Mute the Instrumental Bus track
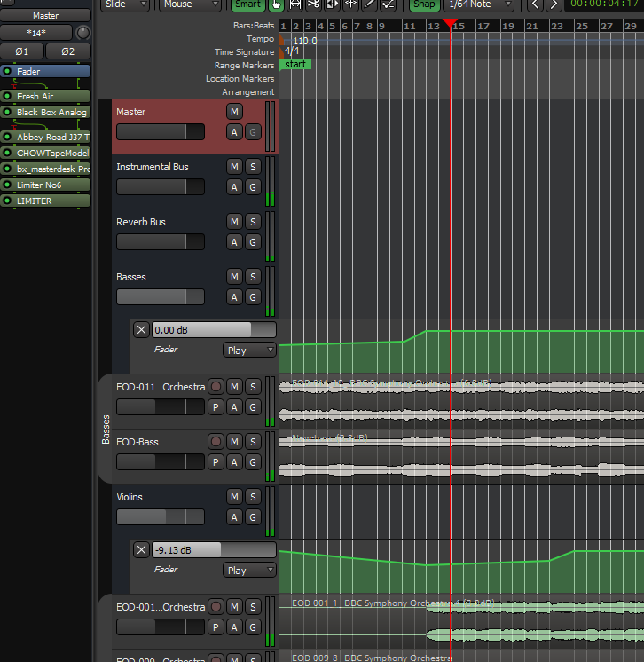Viewport: 644px width, 662px height. 234,167
